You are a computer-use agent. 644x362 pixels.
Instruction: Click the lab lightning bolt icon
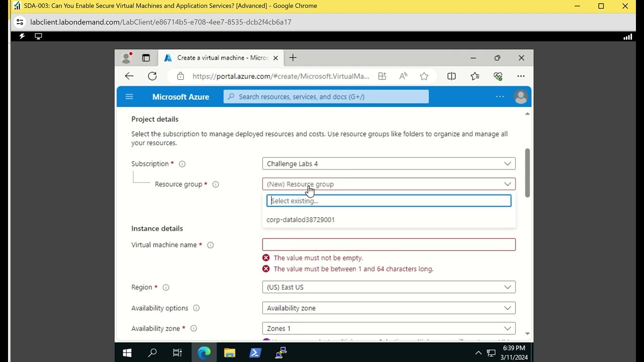(22, 36)
